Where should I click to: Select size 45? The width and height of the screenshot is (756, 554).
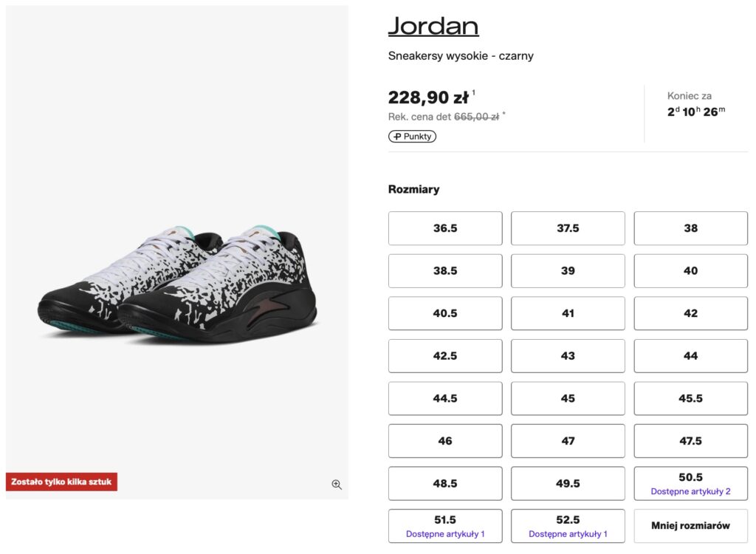568,399
